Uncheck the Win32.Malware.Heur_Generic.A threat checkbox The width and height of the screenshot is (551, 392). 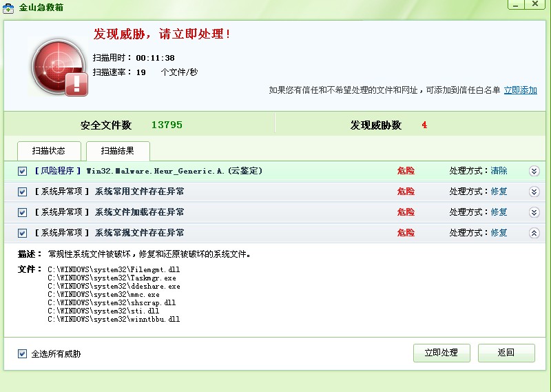click(x=22, y=172)
